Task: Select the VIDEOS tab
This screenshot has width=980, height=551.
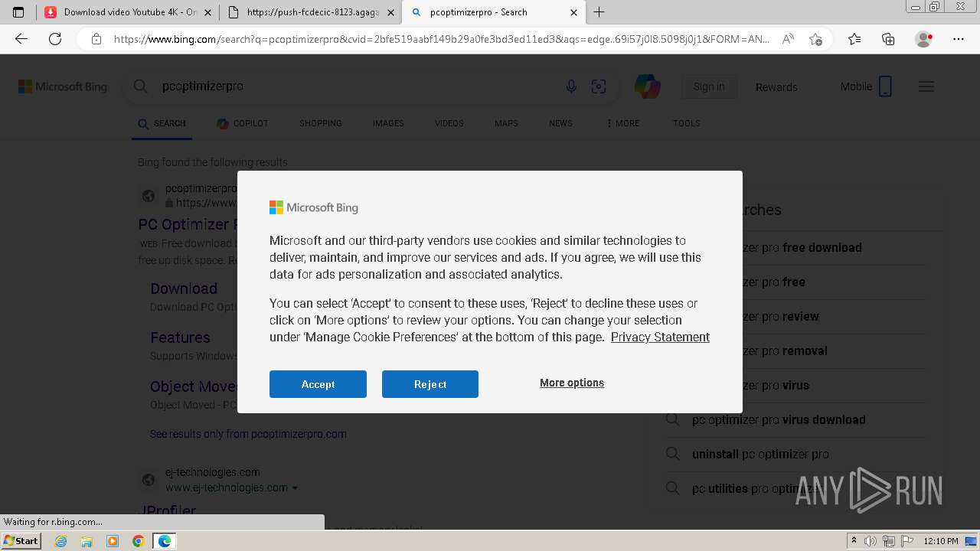Action: 449,123
